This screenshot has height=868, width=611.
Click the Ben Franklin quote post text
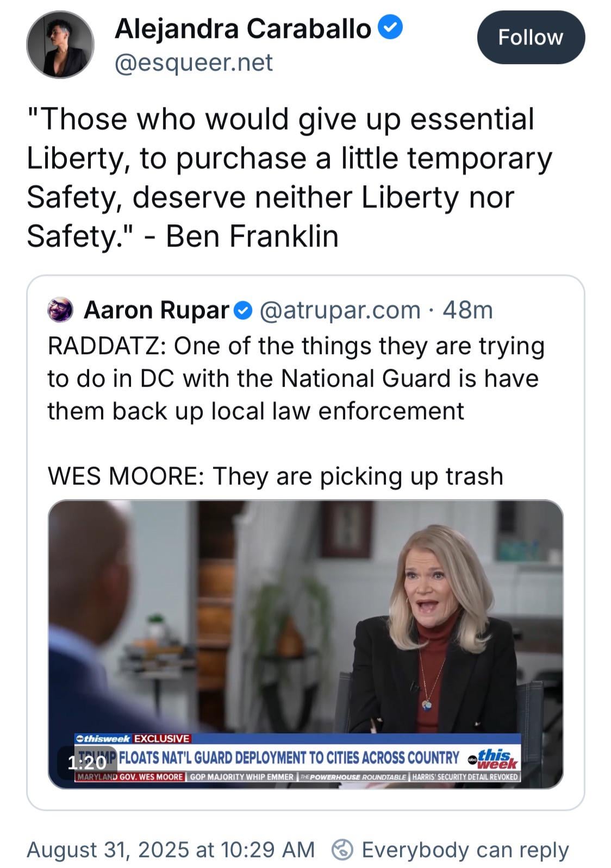click(x=289, y=178)
